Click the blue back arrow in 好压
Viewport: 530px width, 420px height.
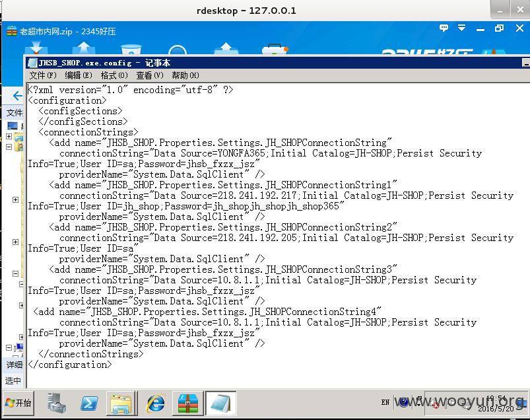17,96
